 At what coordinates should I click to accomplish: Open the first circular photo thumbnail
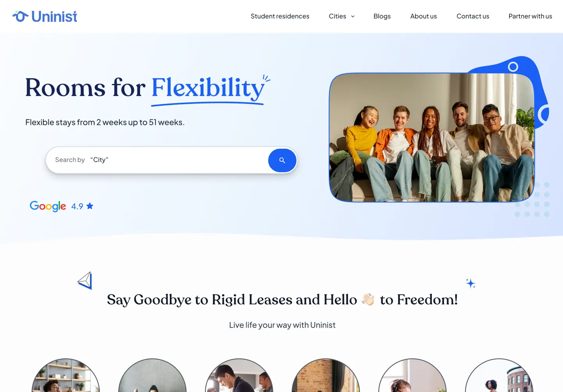coord(66,375)
